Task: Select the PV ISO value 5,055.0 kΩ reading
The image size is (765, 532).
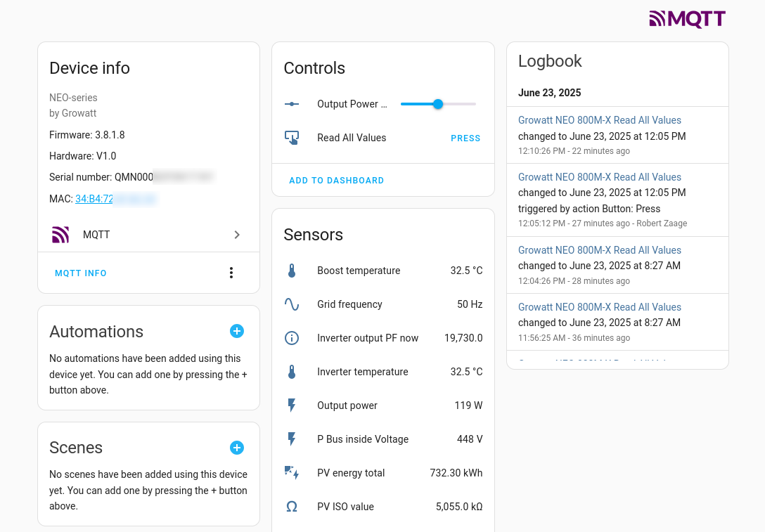Action: coord(459,507)
